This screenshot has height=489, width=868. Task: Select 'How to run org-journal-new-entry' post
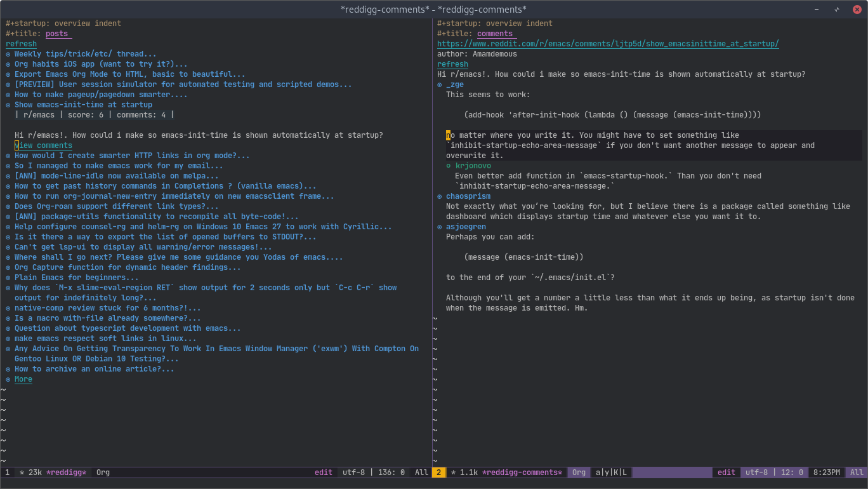click(x=174, y=196)
